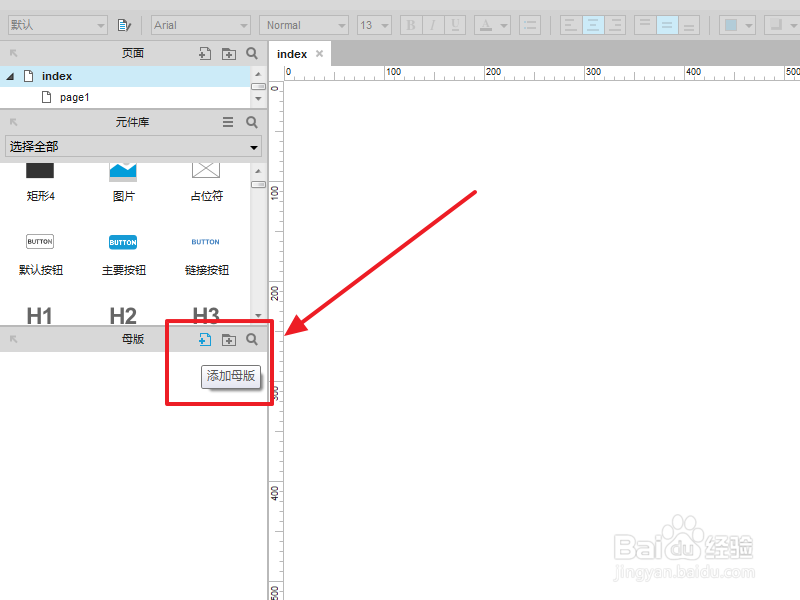Image resolution: width=800 pixels, height=600 pixels.
Task: Select the 链接按钮 widget
Action: tap(206, 254)
